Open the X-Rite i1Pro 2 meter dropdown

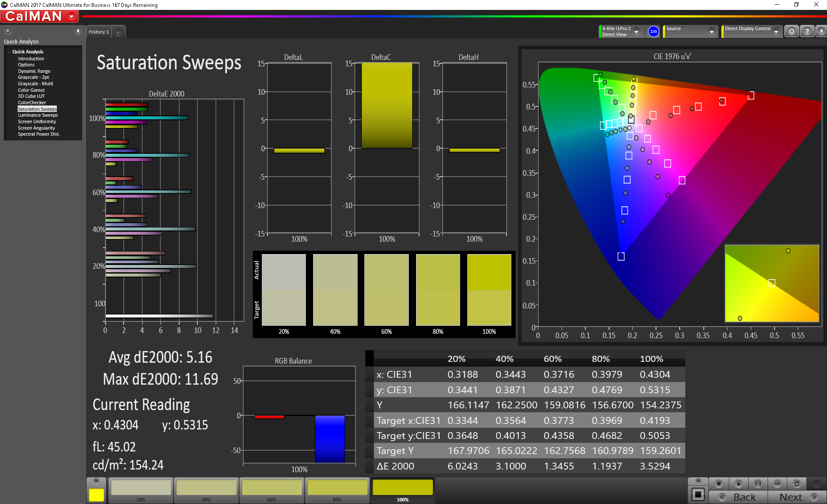[636, 32]
